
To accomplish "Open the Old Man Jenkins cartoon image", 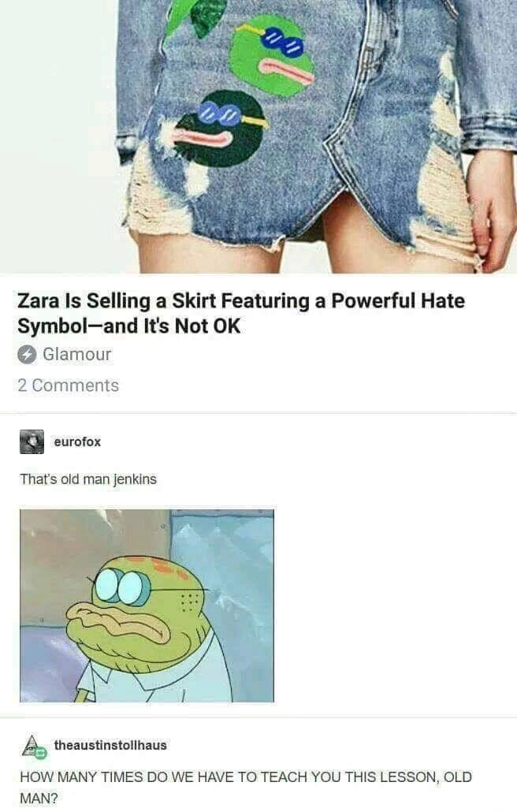I will click(147, 606).
